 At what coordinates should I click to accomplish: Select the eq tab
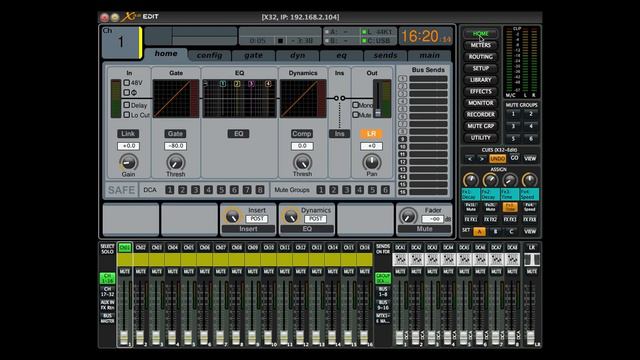341,55
